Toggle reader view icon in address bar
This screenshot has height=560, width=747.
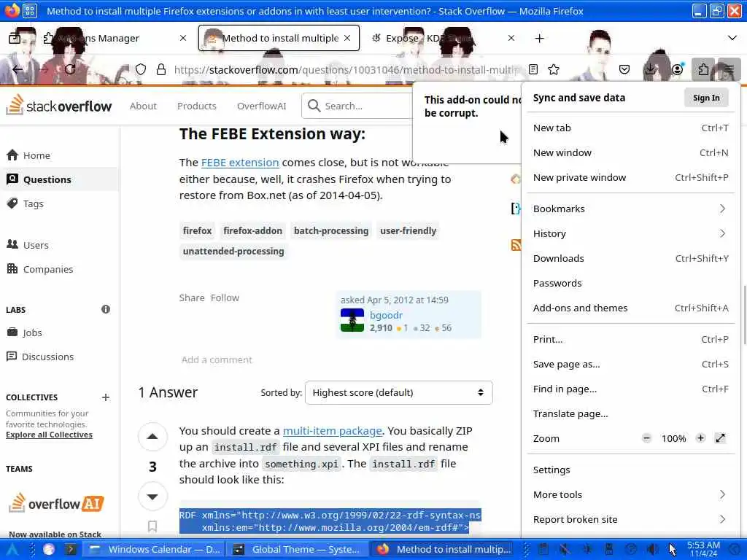[533, 69]
